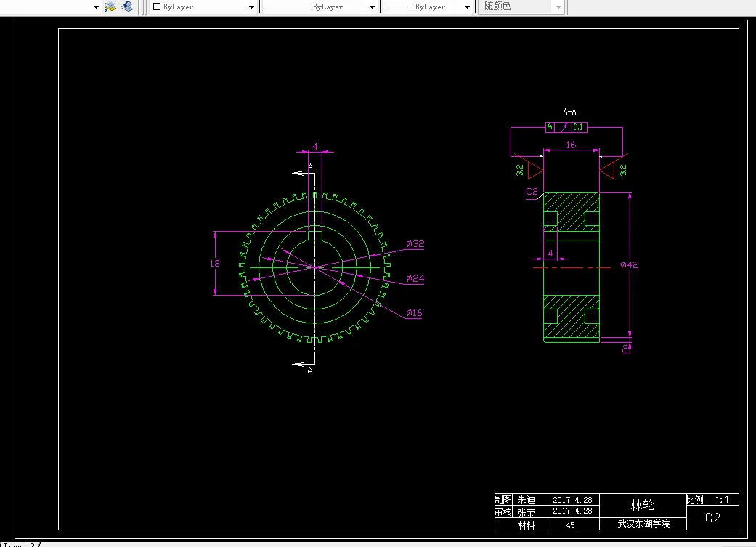Click the 审核 label cell
Viewport: 756px width, 547px height.
pyautogui.click(x=503, y=512)
